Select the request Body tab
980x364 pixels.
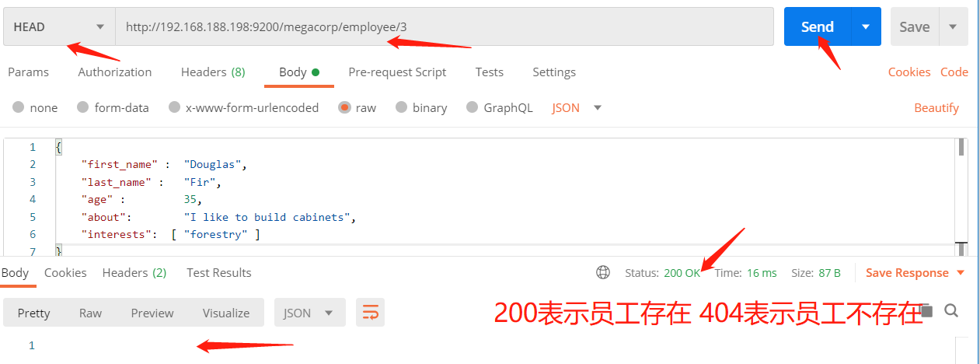pos(298,72)
